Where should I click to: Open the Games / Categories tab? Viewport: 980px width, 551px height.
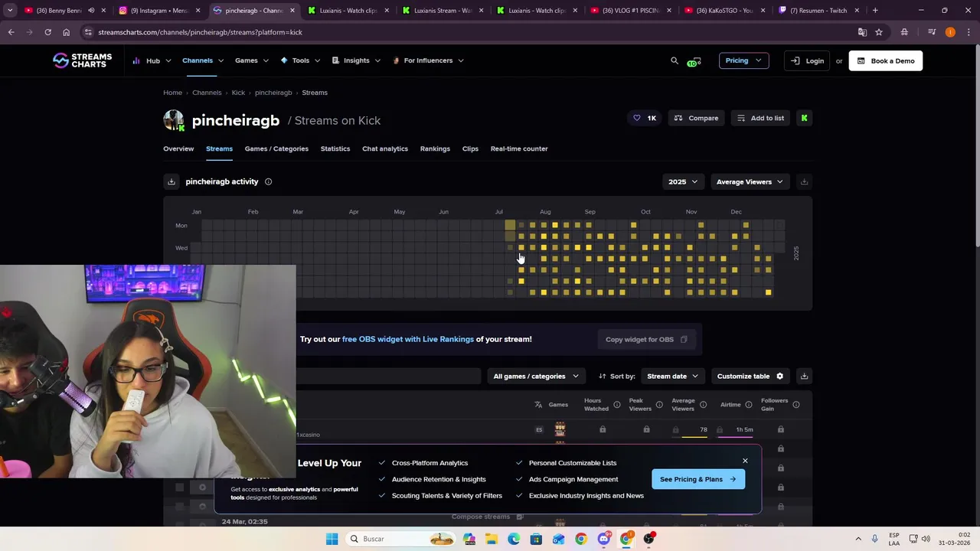tap(276, 148)
